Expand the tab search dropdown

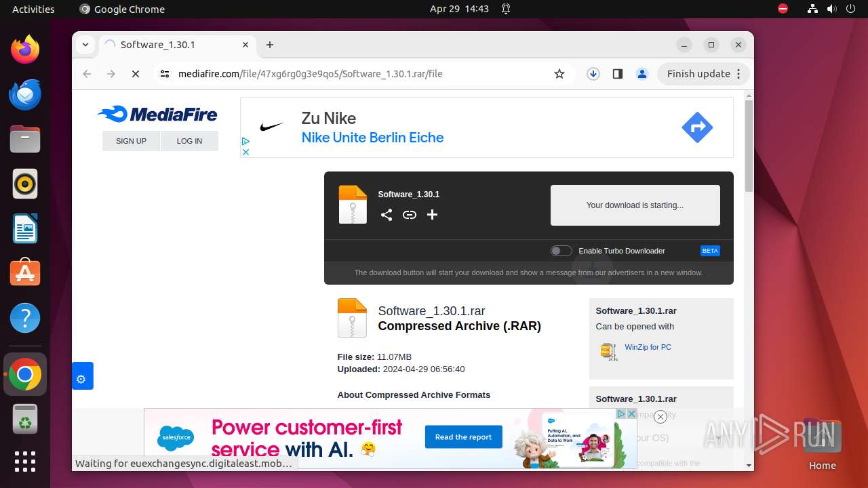tap(85, 45)
